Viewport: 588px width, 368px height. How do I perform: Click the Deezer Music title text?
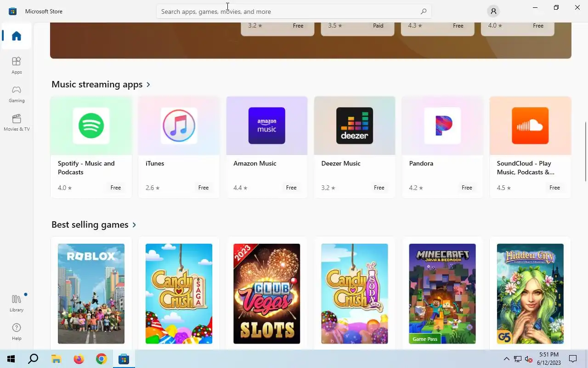(x=340, y=163)
